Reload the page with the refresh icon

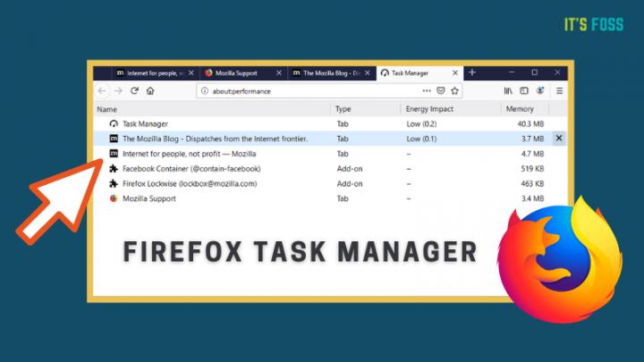134,90
